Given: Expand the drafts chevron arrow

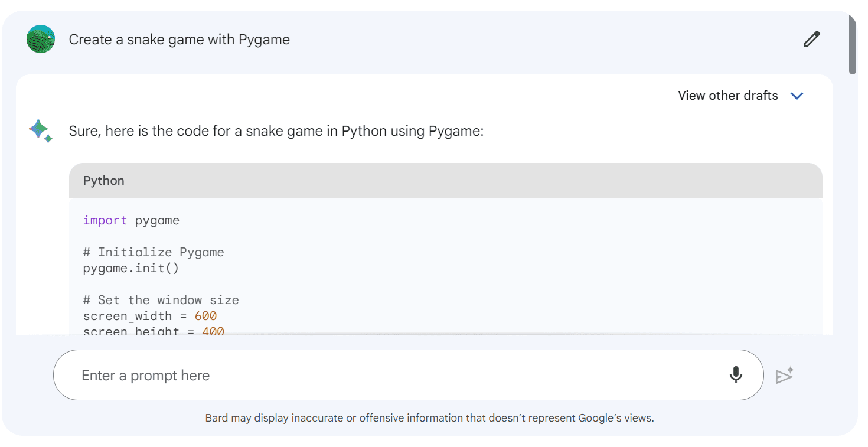Looking at the screenshot, I should click(797, 96).
